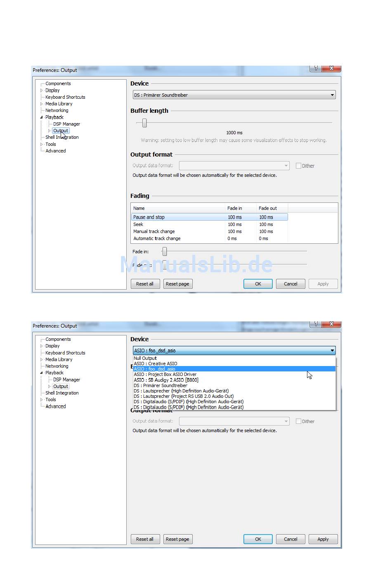
Task: Adjust the Buffer length slider handle
Action: click(144, 123)
